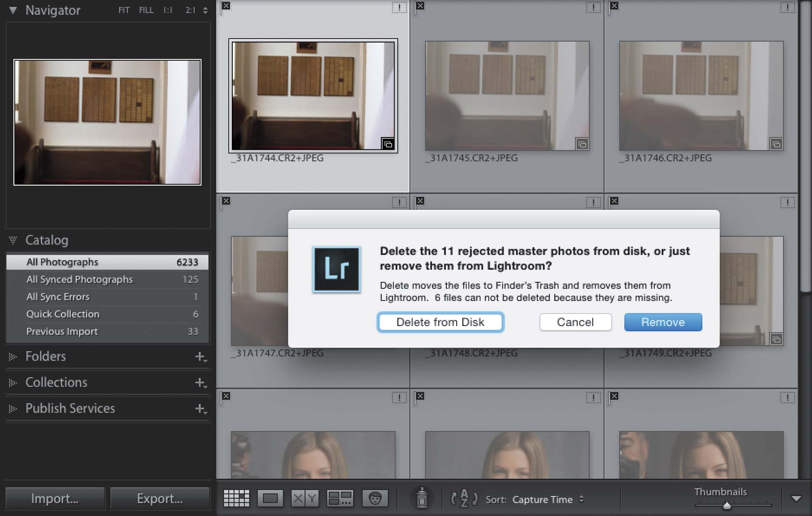812x516 pixels.
Task: Toggle reject flag on last portrait photo
Action: click(614, 397)
